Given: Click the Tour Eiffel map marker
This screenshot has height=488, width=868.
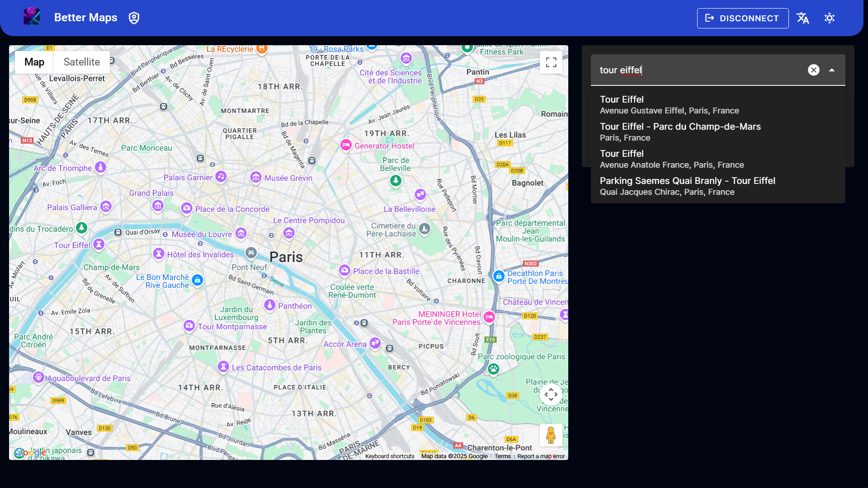Looking at the screenshot, I should click(x=99, y=244).
